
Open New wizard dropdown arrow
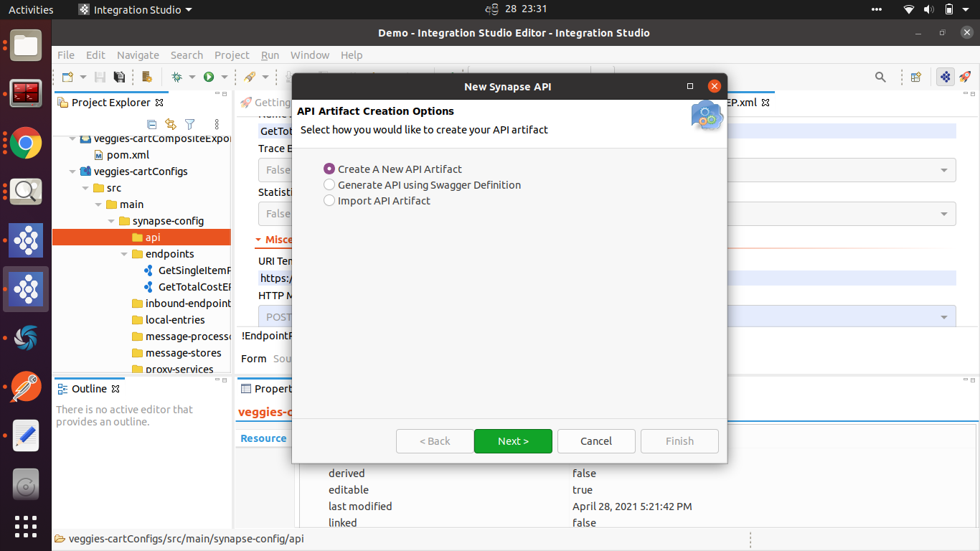coord(83,77)
